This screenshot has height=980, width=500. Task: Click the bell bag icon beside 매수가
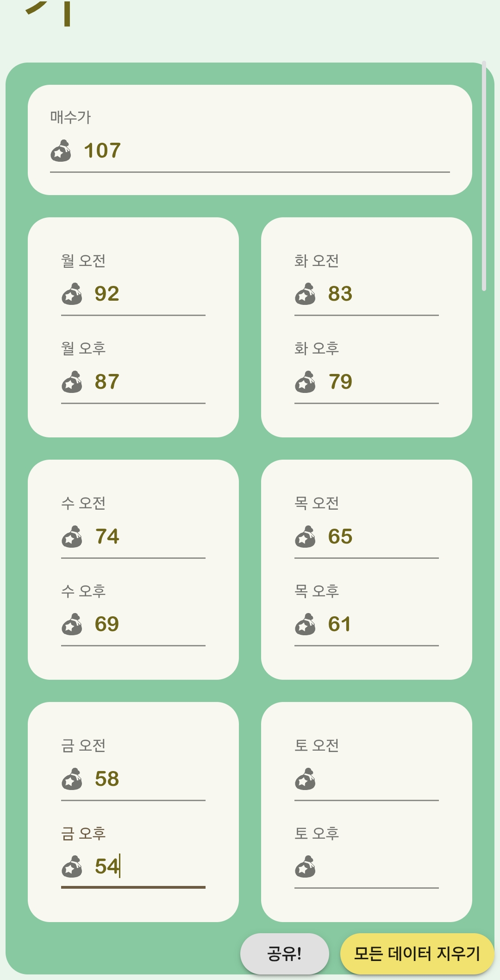[61, 151]
